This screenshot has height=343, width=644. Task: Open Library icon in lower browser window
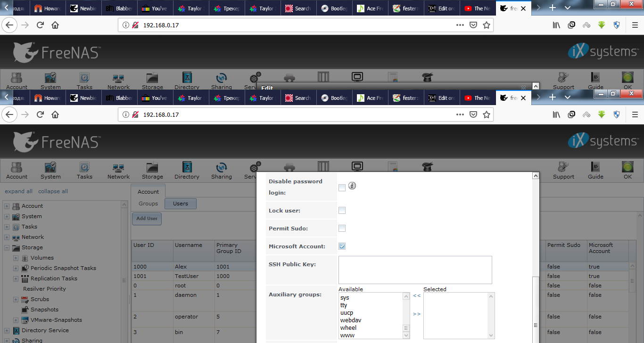pyautogui.click(x=556, y=114)
